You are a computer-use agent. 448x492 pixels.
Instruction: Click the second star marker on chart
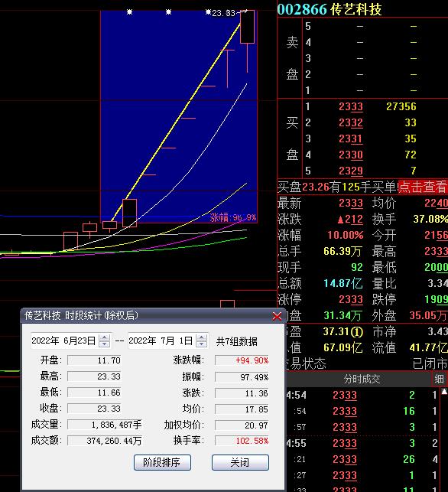(168, 12)
